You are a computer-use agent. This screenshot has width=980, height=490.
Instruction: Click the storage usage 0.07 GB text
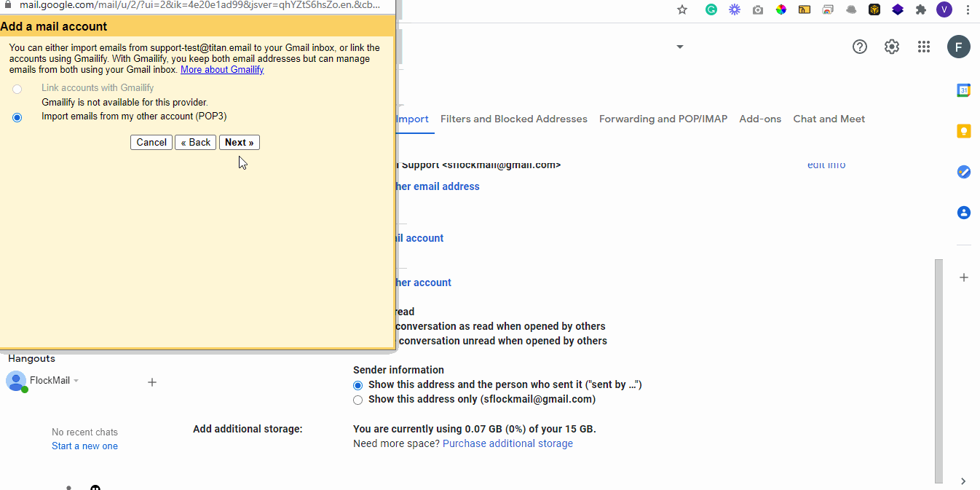tap(475, 429)
